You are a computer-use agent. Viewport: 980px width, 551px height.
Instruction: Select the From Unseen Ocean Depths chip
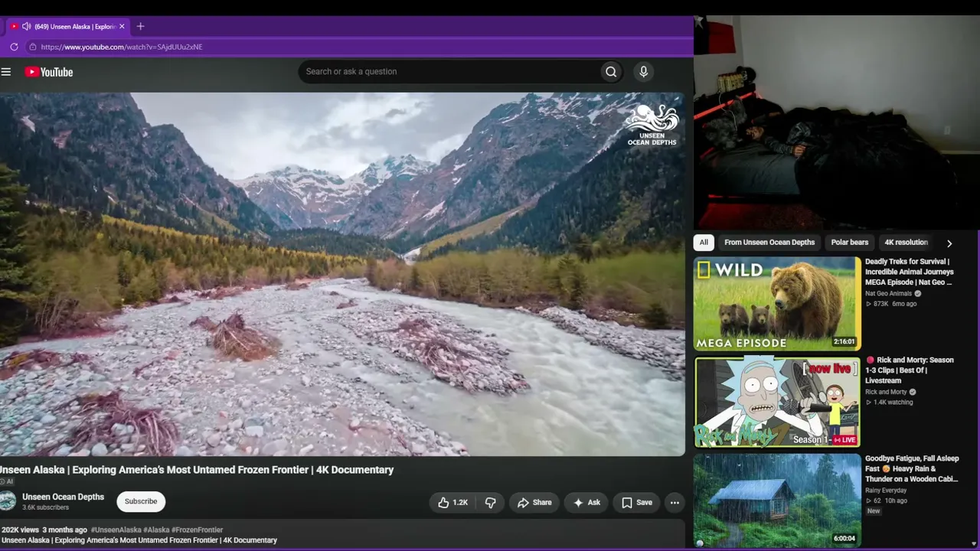[769, 243]
